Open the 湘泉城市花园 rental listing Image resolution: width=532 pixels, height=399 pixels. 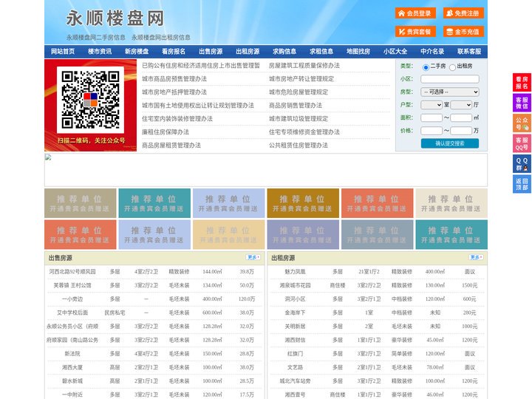[295, 285]
